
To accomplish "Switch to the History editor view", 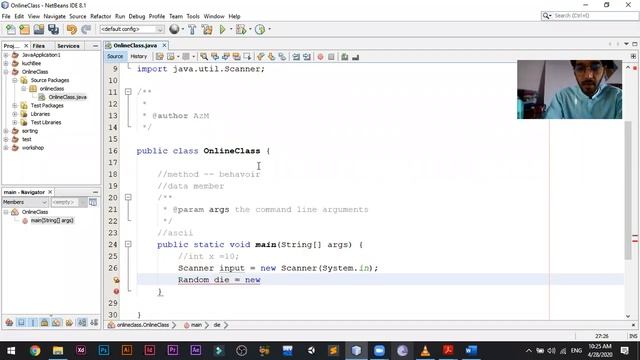I will click(138, 56).
